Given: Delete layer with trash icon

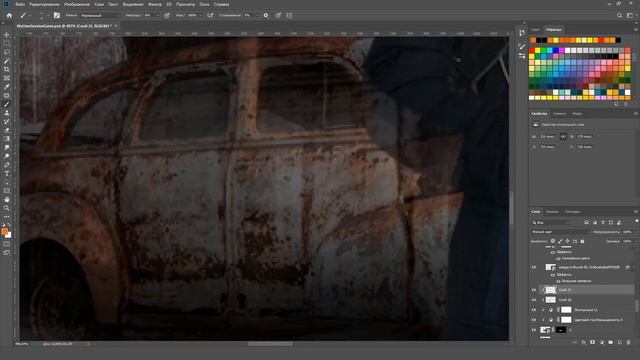Looking at the screenshot, I should pos(629,342).
